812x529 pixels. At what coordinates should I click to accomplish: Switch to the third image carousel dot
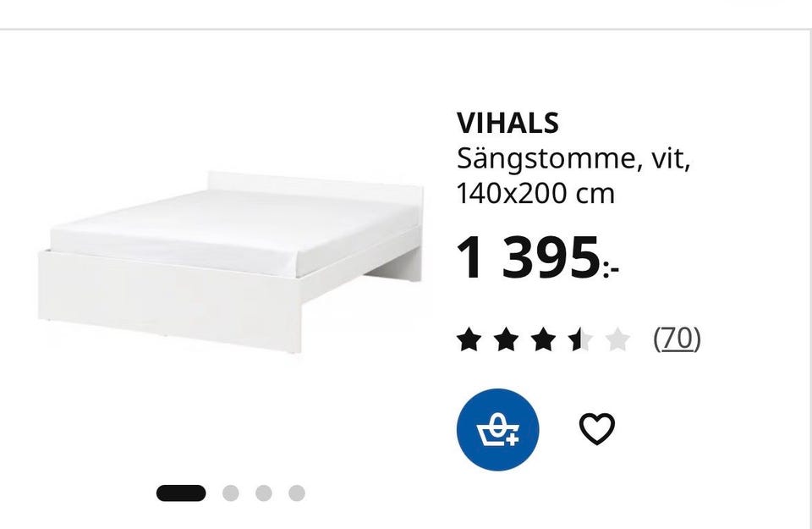point(264,493)
